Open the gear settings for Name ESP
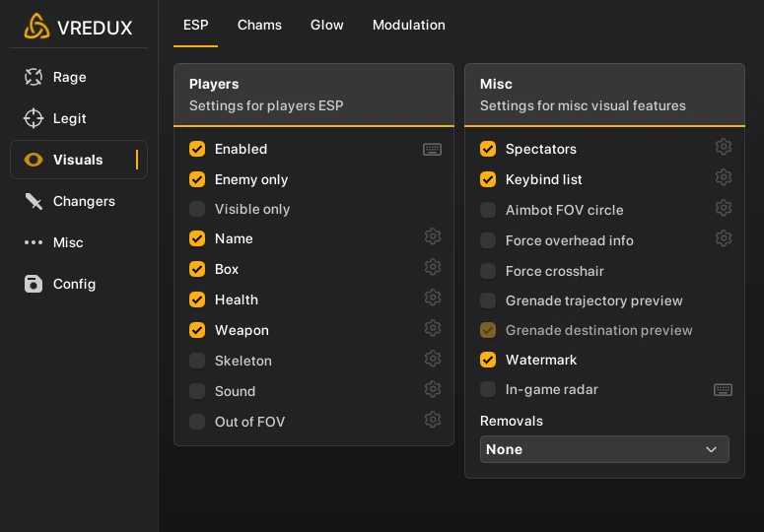Viewport: 764px width, 532px height. [432, 237]
